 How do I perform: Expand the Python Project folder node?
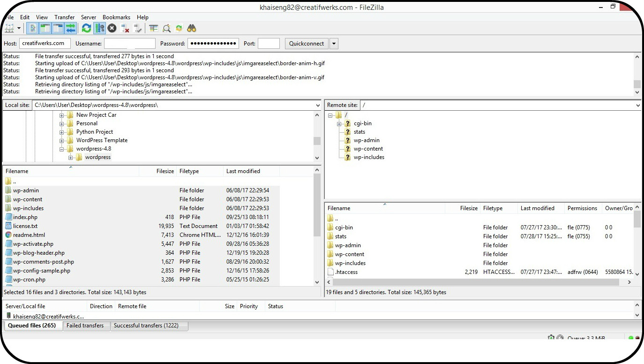click(61, 132)
